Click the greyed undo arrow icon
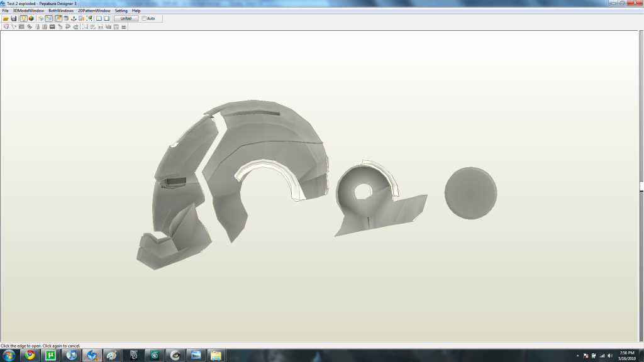The height and width of the screenshot is (362, 644). pyautogui.click(x=68, y=26)
